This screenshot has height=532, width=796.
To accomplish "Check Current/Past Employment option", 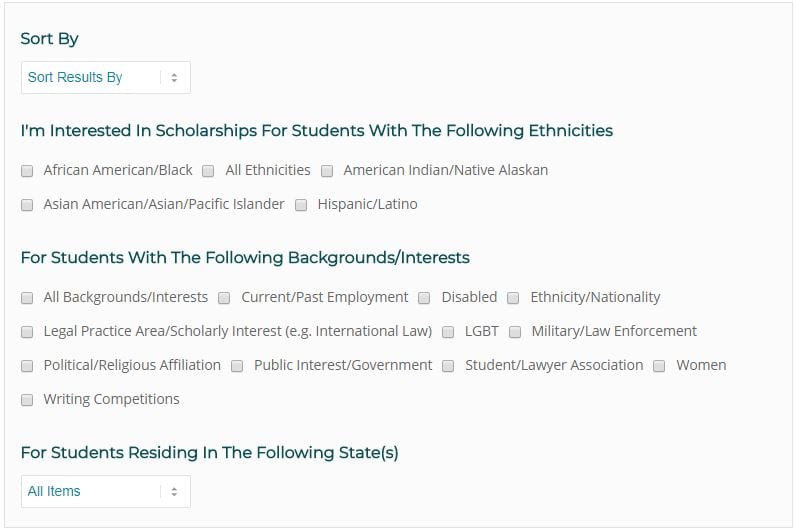I will tap(224, 298).
